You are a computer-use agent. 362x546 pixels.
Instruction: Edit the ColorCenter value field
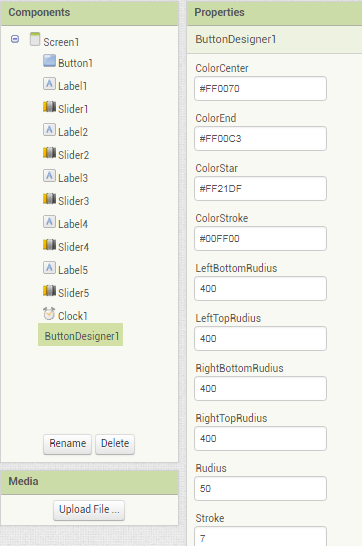coord(260,88)
